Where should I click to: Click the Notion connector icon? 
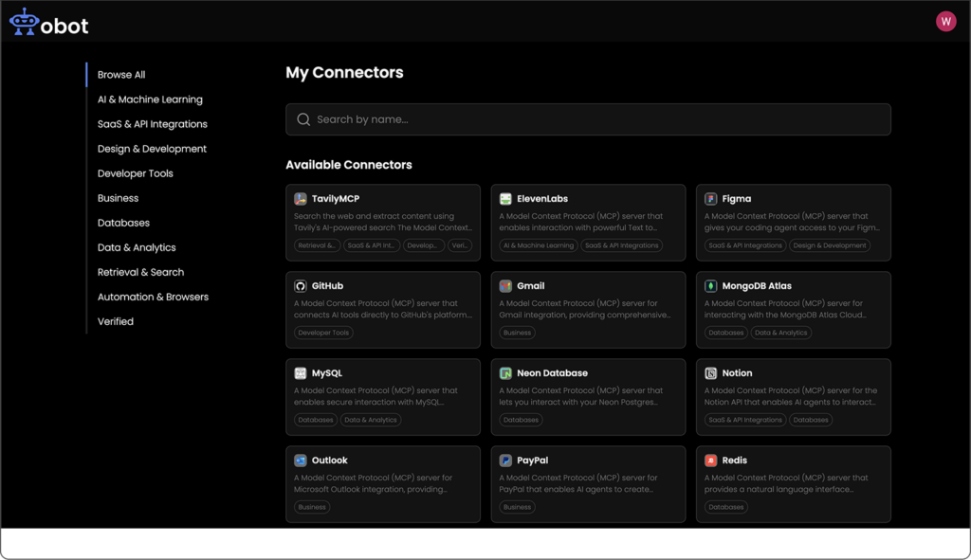(x=711, y=373)
